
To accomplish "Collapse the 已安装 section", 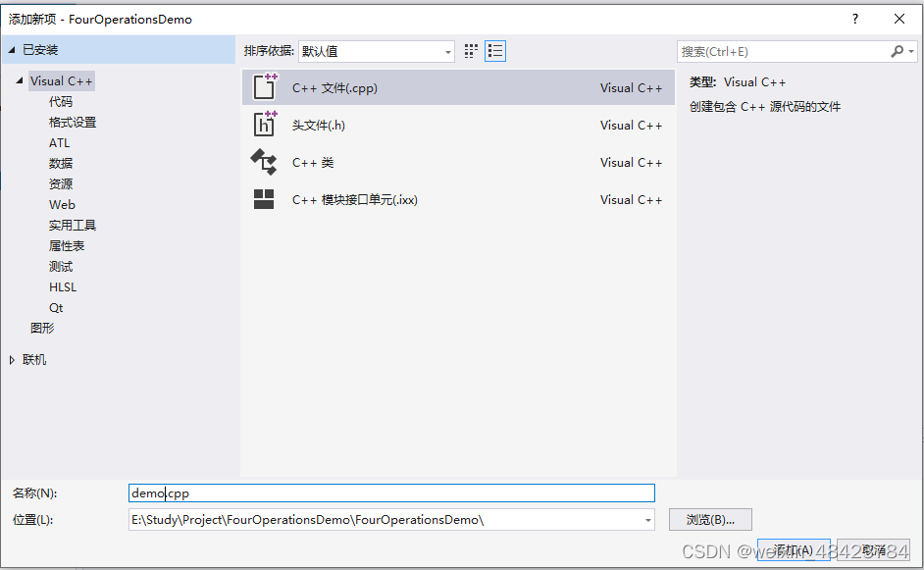I will point(11,50).
